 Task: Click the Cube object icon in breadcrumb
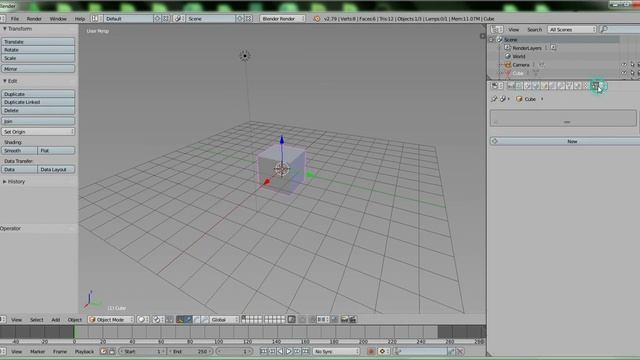click(x=519, y=99)
